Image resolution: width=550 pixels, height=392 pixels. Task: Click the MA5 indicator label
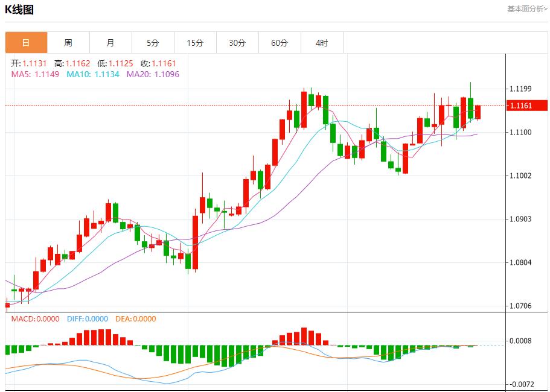click(35, 74)
